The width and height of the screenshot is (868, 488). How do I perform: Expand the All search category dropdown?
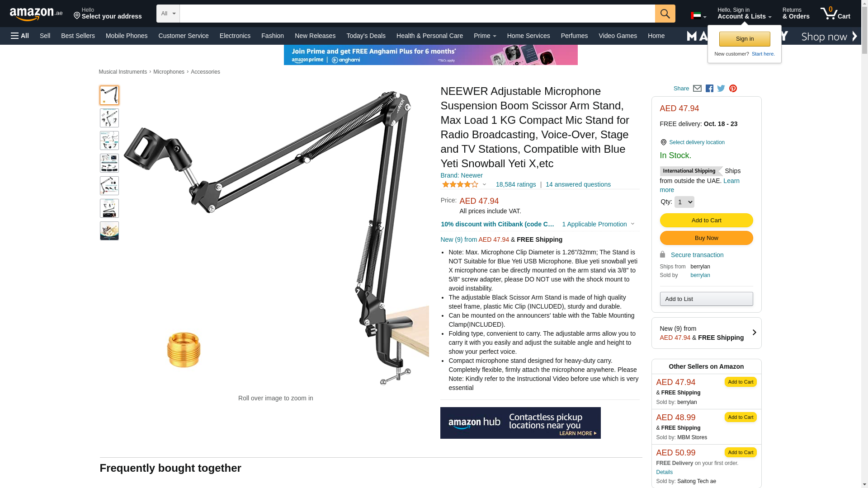pyautogui.click(x=168, y=14)
